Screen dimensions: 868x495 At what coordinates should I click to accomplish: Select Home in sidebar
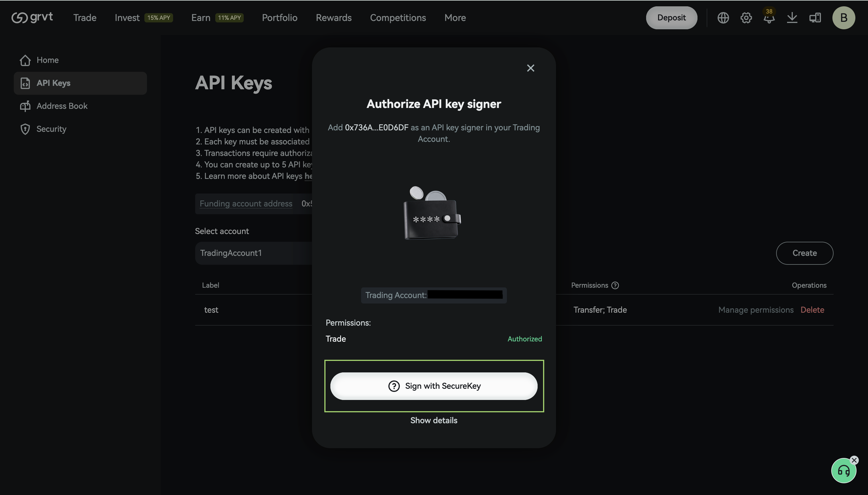click(80, 60)
